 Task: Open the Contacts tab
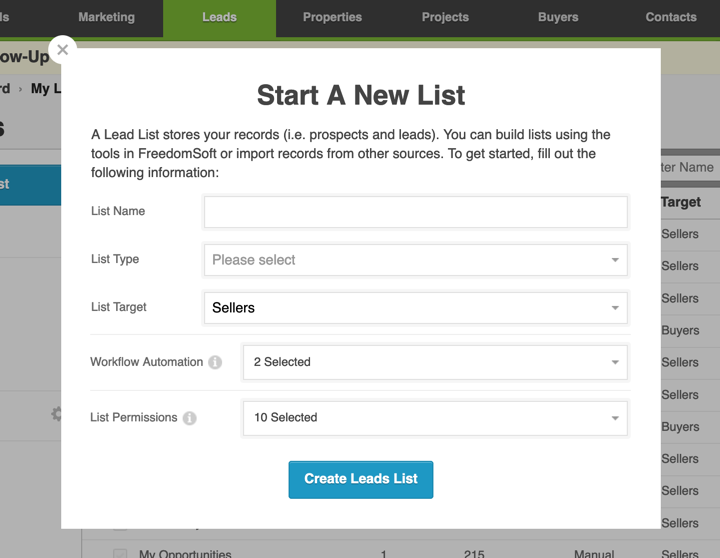point(671,17)
